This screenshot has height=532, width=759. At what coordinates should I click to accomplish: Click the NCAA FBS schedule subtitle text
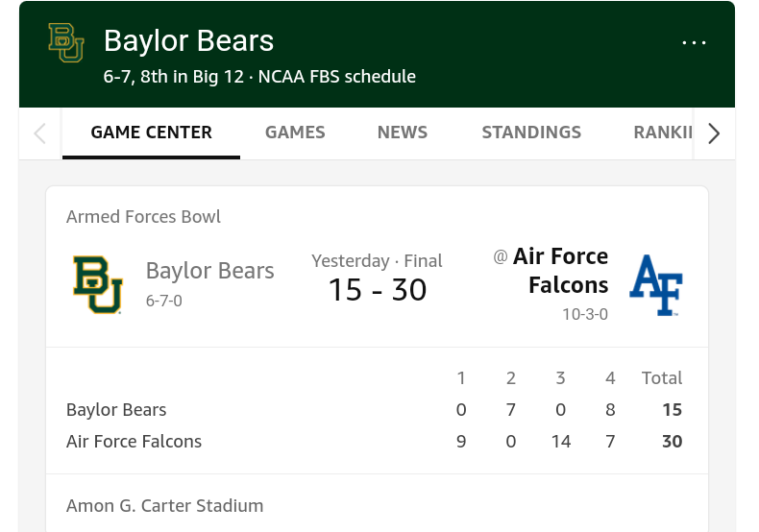[337, 77]
